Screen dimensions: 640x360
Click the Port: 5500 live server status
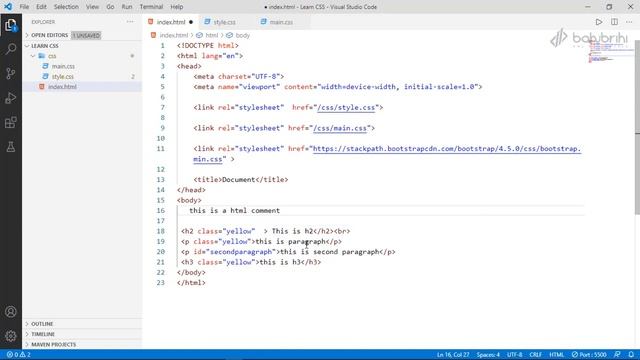pos(589,355)
